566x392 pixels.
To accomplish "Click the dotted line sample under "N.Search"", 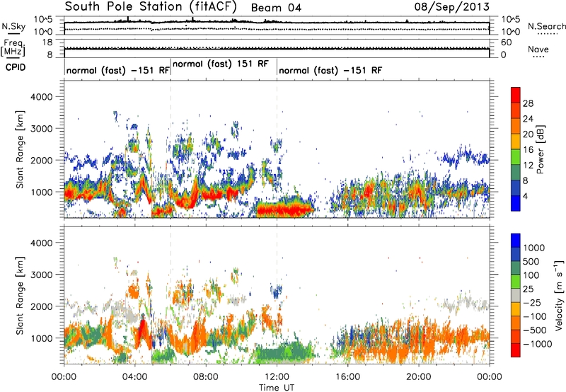I will (x=548, y=34).
